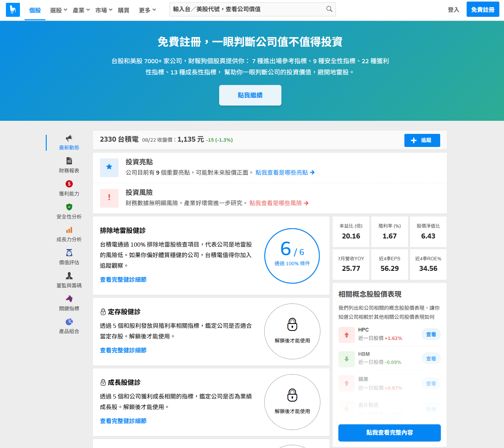The height and width of the screenshot is (448, 504).
Task: Click the lock icon in 定存股健診 circle
Action: click(292, 324)
